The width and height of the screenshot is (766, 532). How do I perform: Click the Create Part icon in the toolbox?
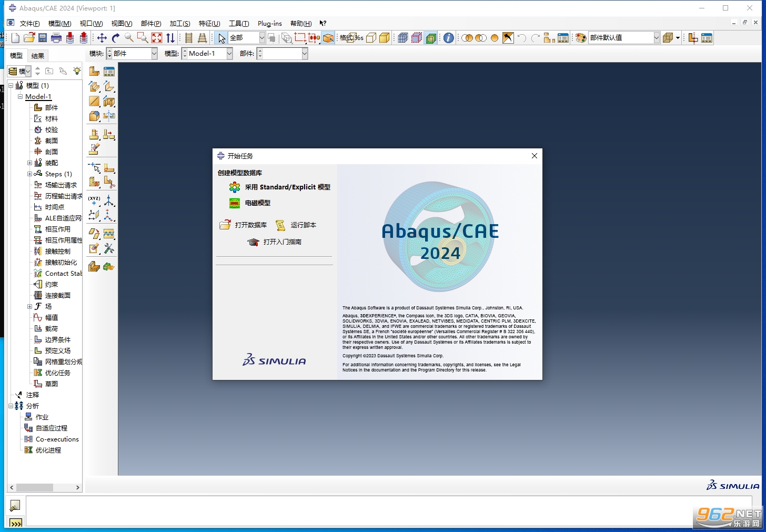pos(94,72)
